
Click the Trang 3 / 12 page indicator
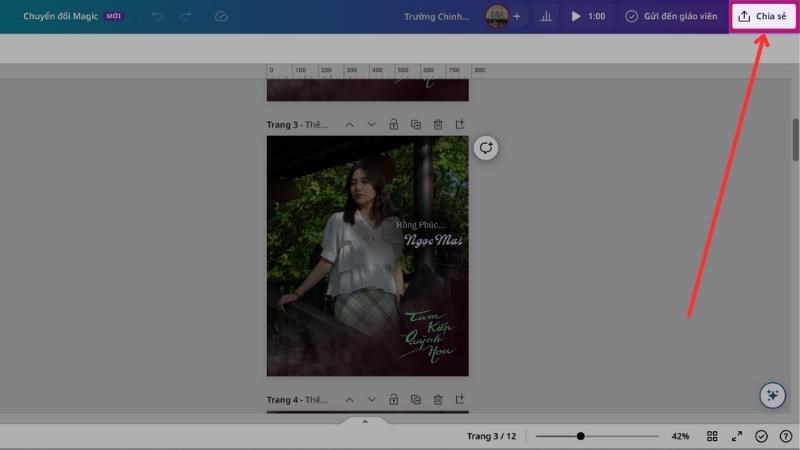491,436
